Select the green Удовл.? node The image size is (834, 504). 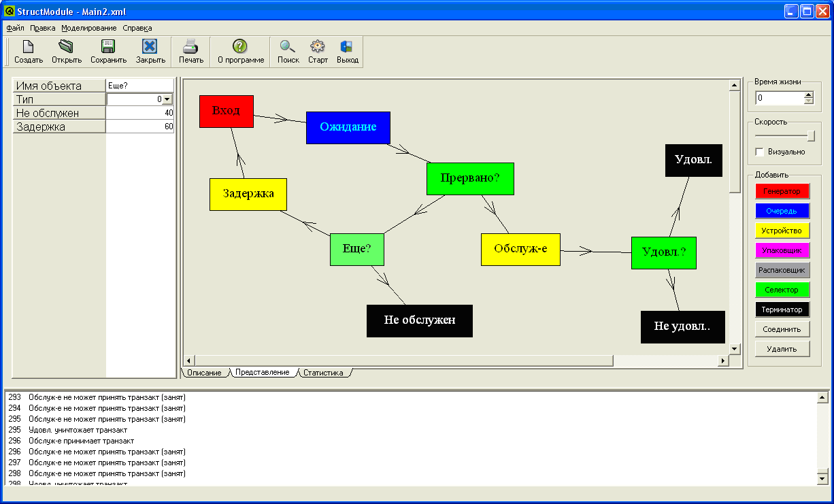[x=664, y=253]
